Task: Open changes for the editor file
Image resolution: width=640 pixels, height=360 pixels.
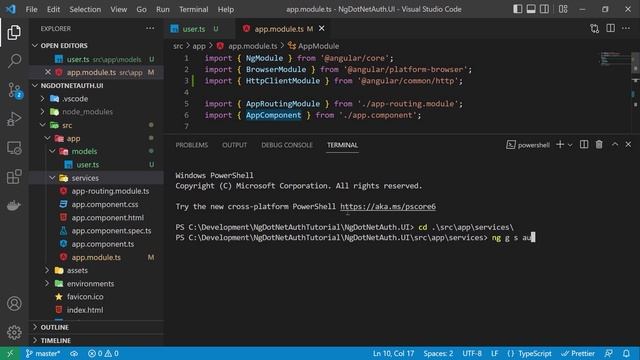Action: (x=594, y=29)
